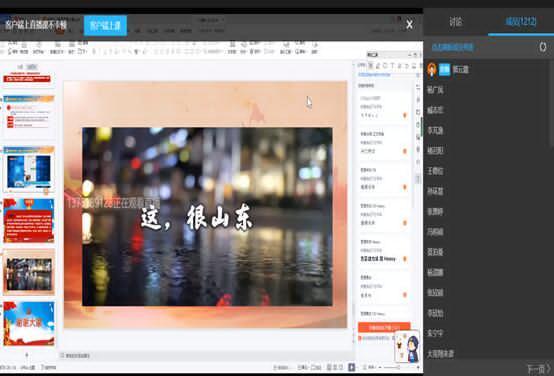Click the blue refresh-member-list link
This screenshot has width=554, height=376.
[x=453, y=47]
